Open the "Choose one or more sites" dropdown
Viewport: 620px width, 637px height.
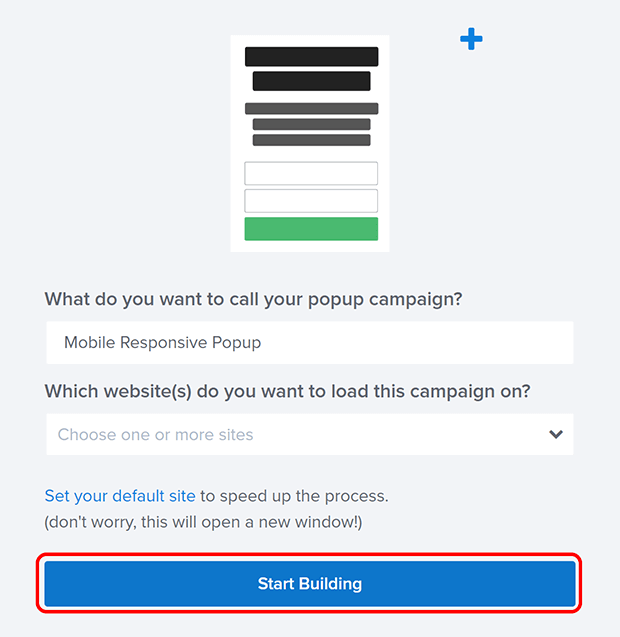click(290, 435)
